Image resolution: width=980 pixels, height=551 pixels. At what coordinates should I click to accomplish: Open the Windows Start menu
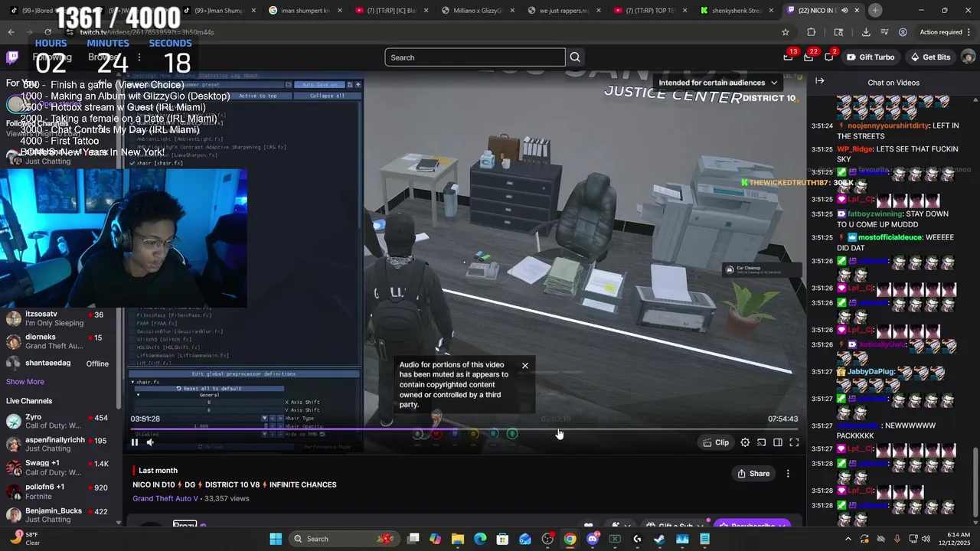click(276, 539)
